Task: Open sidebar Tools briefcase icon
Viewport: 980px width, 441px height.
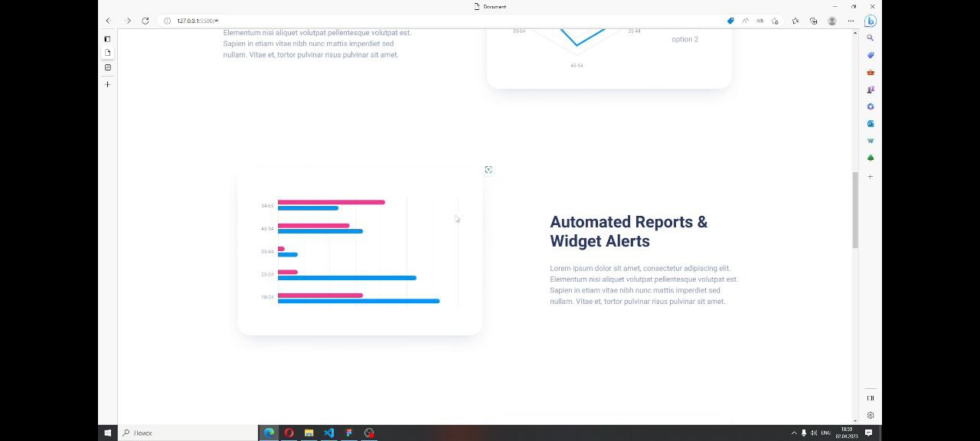Action: click(x=871, y=72)
